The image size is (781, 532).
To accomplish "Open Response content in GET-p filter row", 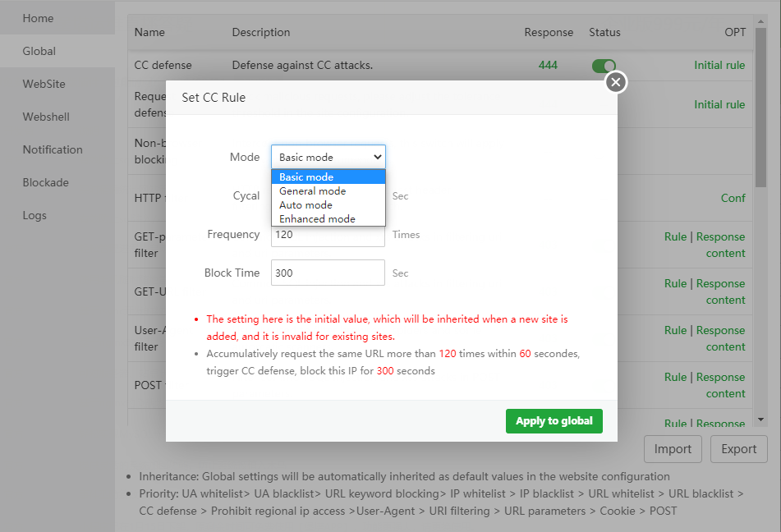I will tap(721, 245).
